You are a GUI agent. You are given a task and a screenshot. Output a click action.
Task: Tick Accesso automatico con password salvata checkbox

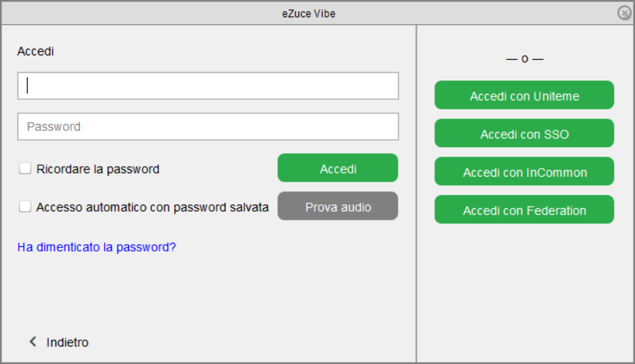tap(25, 207)
